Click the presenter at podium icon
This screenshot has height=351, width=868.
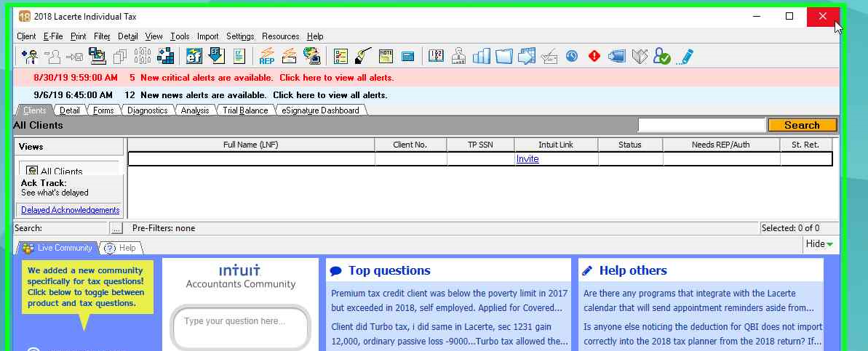pos(458,57)
